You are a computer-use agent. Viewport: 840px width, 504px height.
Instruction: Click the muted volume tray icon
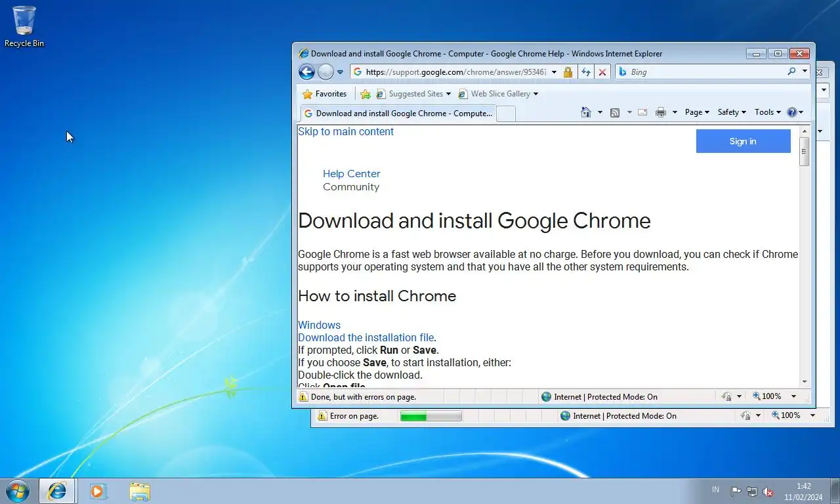pos(768,491)
